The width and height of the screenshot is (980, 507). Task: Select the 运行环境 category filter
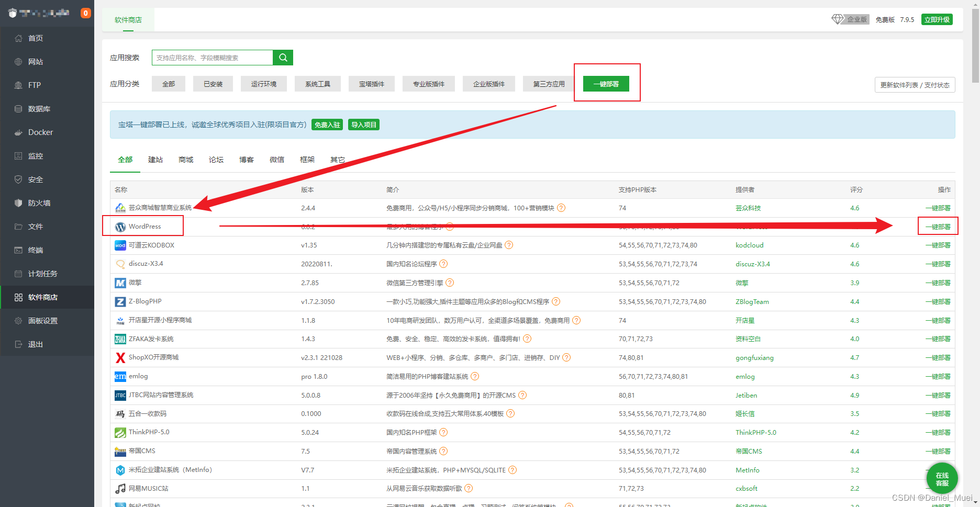pos(264,84)
